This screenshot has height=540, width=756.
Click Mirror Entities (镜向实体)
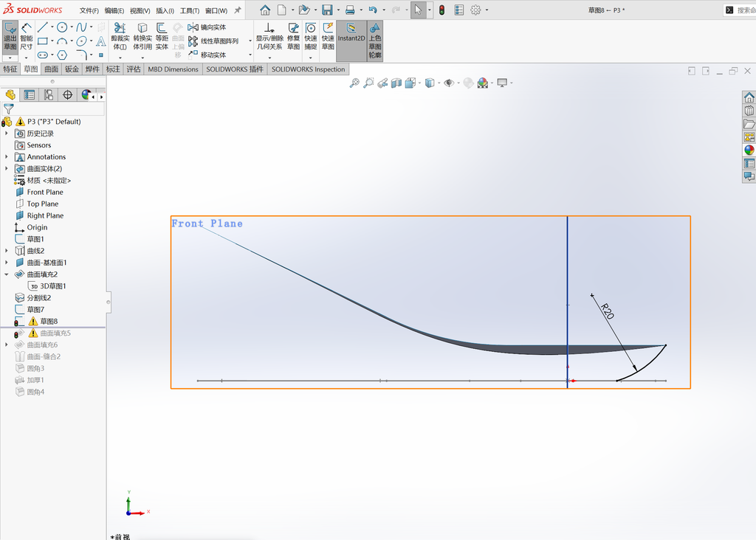pyautogui.click(x=207, y=27)
